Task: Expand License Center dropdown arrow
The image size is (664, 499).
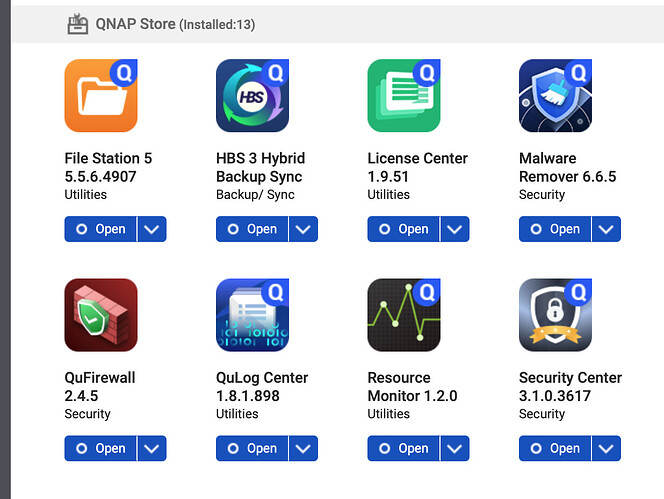Action: coord(455,229)
